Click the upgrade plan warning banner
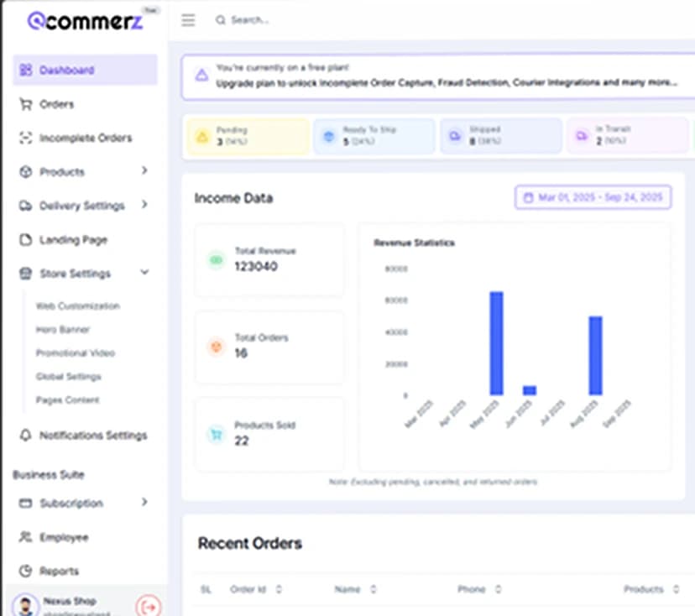The width and height of the screenshot is (695, 616). coord(438,76)
